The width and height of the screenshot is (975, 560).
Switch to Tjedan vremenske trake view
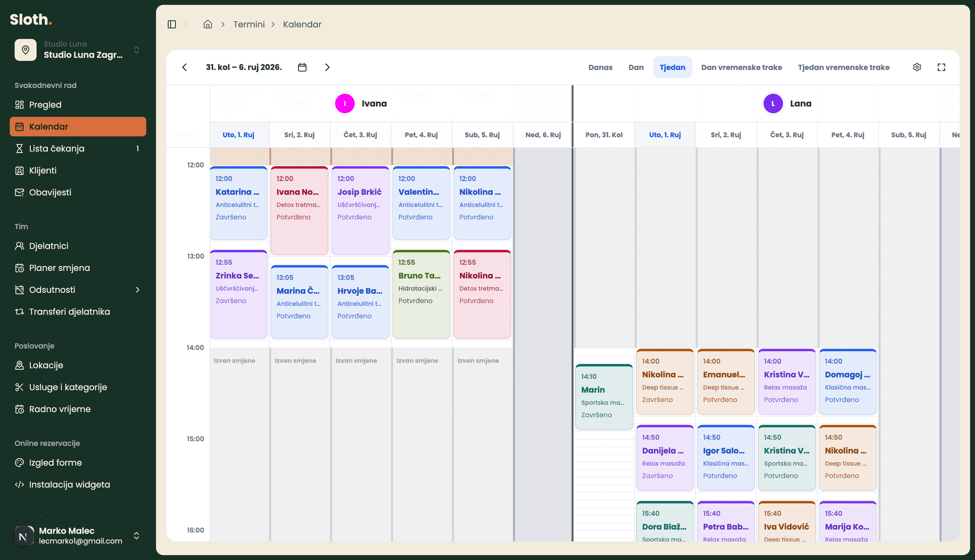pos(843,67)
